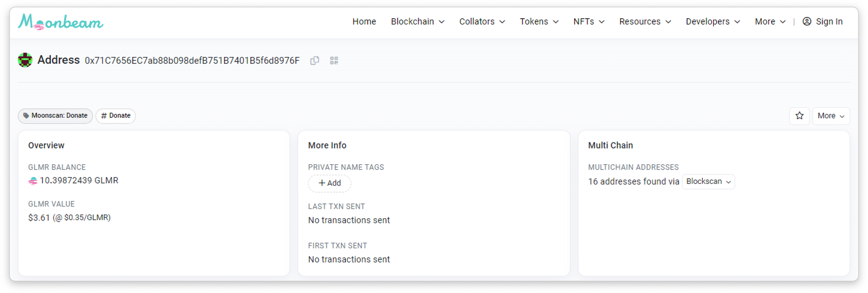868x293 pixels.
Task: Click the Moonbeam logo
Action: 60,22
